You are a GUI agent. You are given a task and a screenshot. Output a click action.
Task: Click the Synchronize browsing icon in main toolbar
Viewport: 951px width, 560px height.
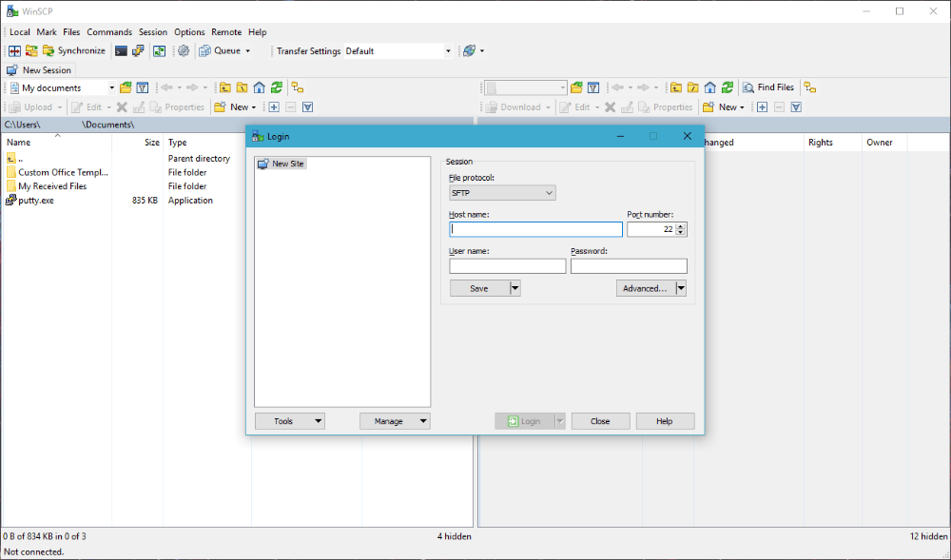31,51
